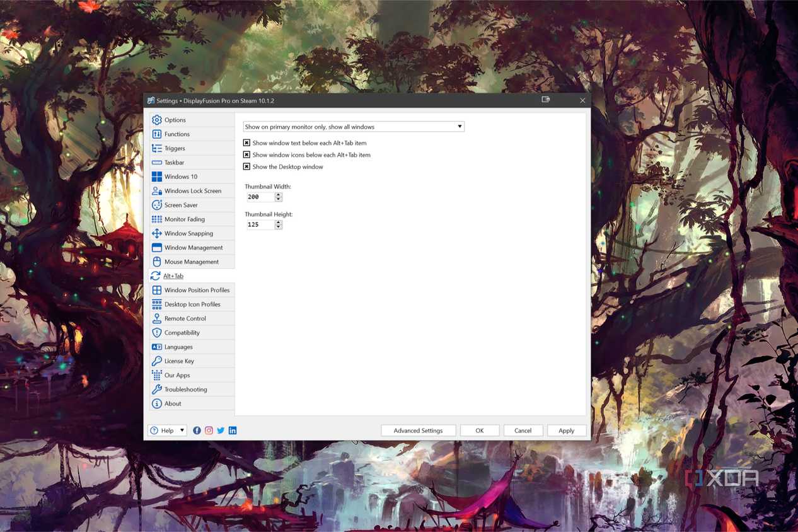
Task: Click the Settings window title bar app icon
Action: tap(151, 100)
